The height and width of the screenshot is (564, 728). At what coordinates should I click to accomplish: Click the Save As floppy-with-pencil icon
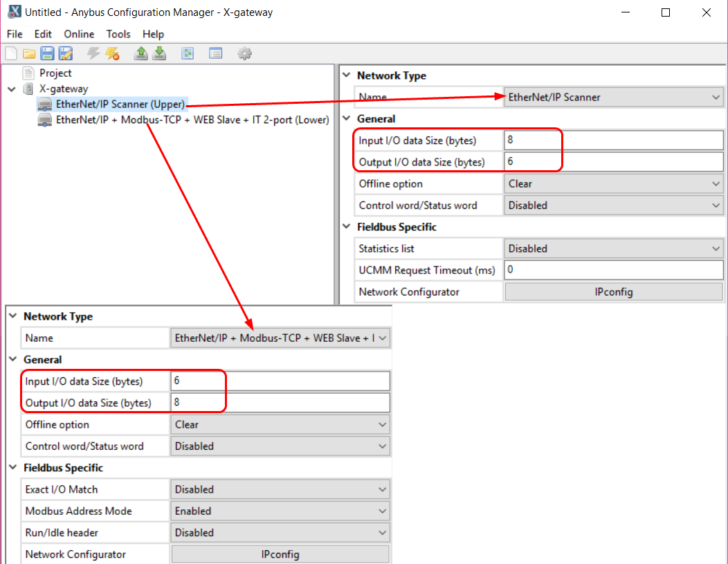[x=66, y=54]
